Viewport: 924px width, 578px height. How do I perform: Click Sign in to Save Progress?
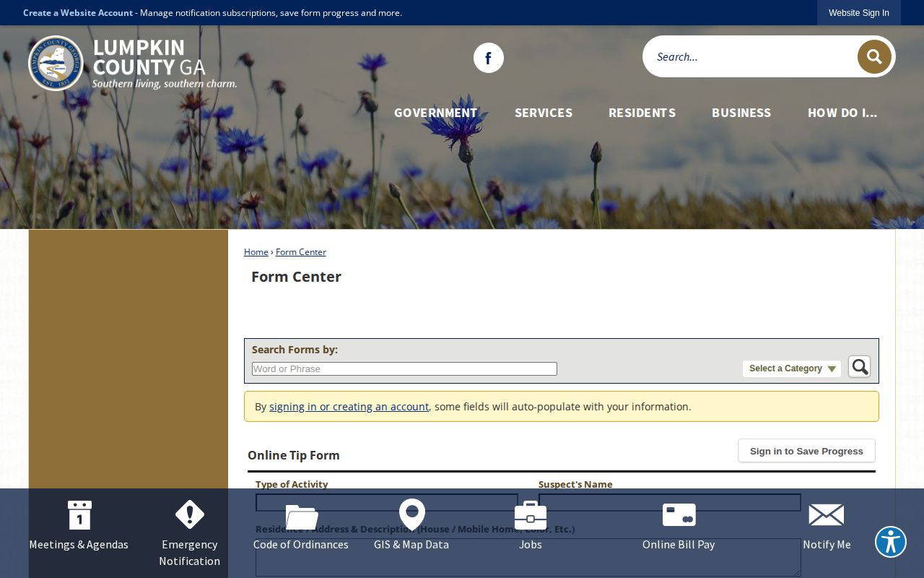coord(806,451)
